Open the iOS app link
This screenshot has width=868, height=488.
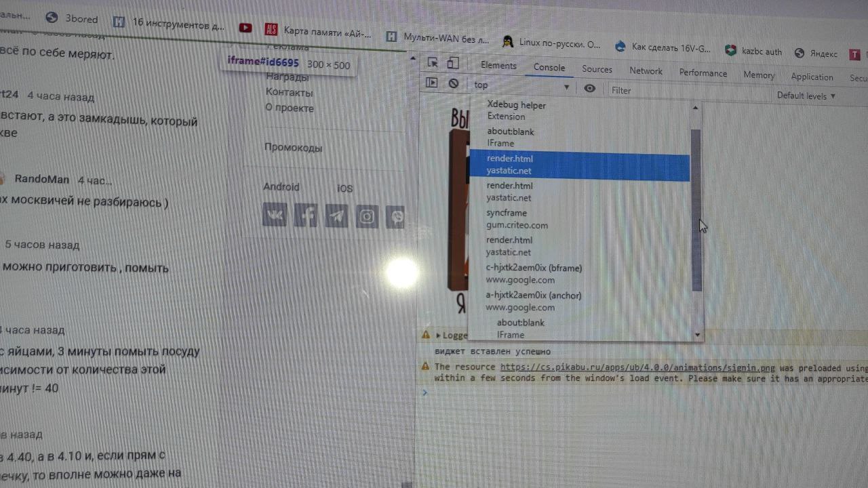click(x=344, y=188)
